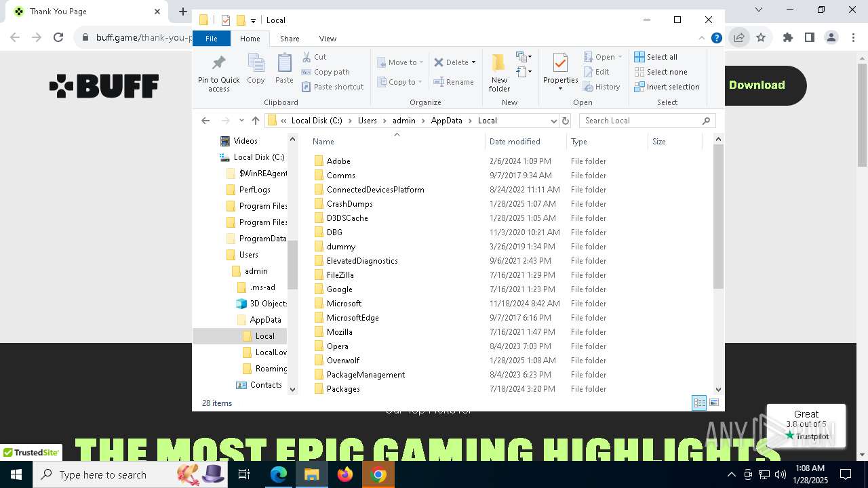Click the Search Local input box
868x488 pixels.
[647, 121]
